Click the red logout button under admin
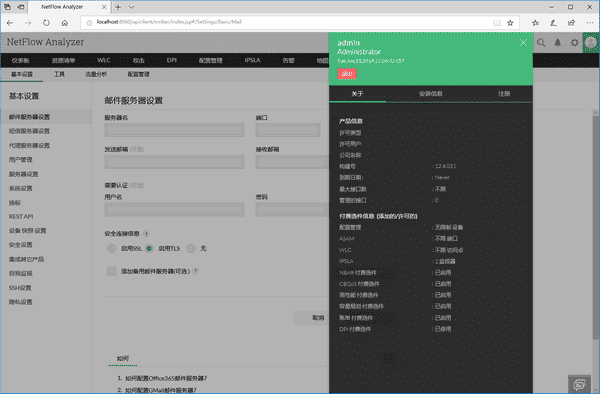The width and height of the screenshot is (600, 394). pyautogui.click(x=347, y=73)
